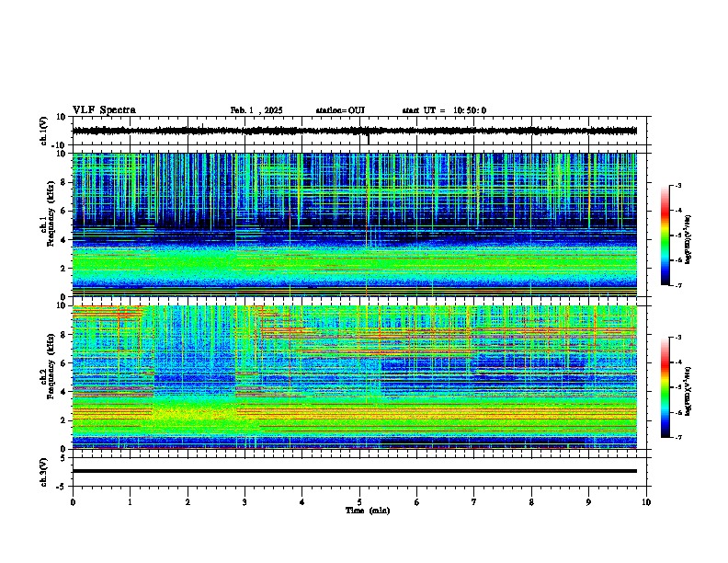Click the downward spike in ch.1 waveform
This screenshot has width=728, height=563.
(369, 139)
